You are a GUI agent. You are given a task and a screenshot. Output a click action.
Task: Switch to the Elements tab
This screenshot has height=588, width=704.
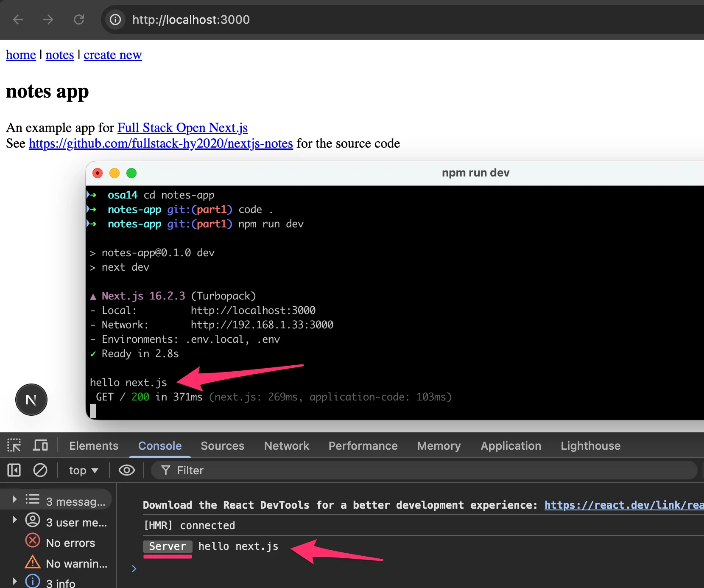(94, 445)
